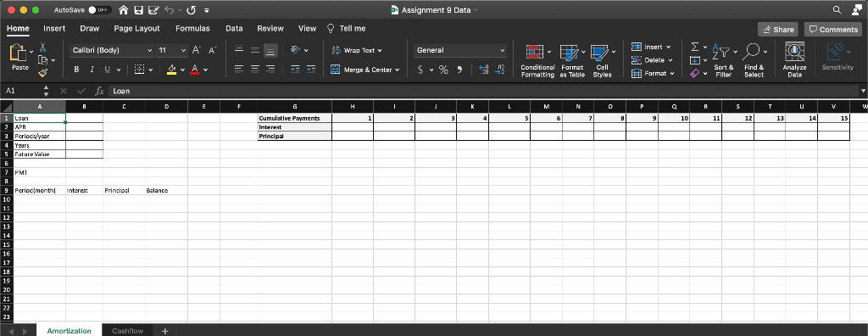Click the Save disk icon

(139, 10)
